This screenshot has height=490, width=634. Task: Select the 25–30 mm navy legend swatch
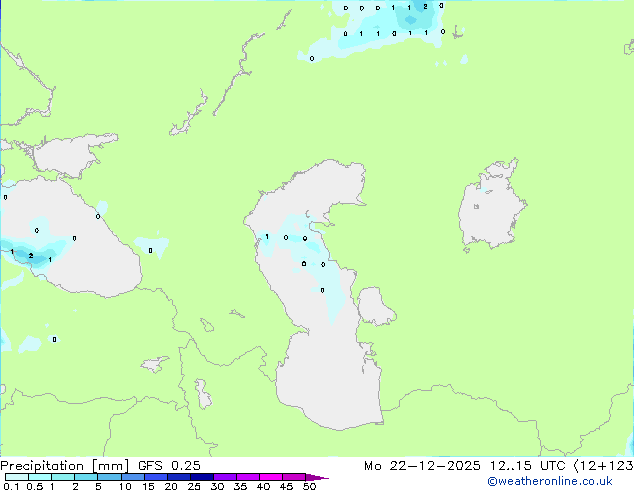pos(201,477)
